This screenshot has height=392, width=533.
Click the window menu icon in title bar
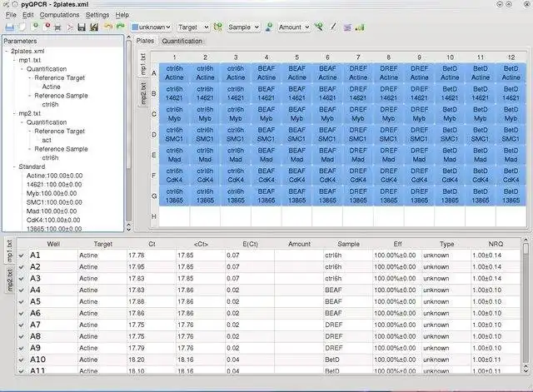tap(6, 4)
